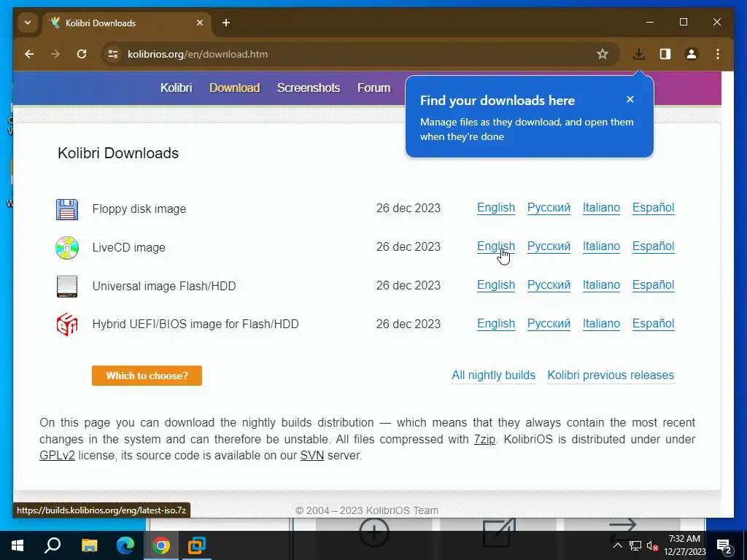Viewport: 747px width, 560px height.
Task: Open the notification center icon
Action: [724, 545]
